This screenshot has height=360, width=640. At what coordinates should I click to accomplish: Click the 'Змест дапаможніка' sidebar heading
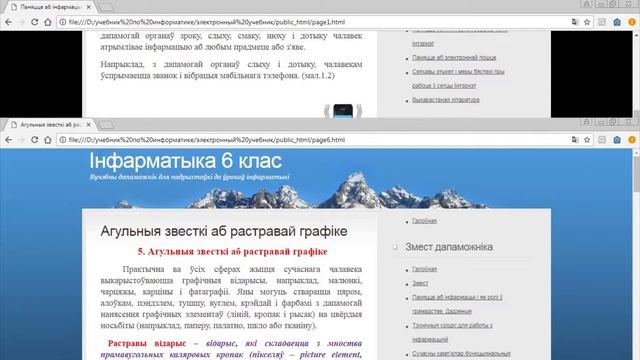(x=449, y=247)
